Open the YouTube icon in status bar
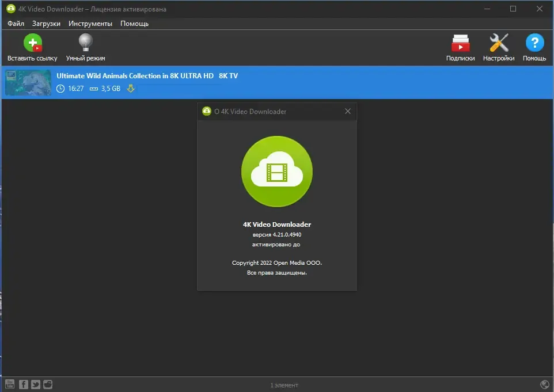The image size is (554, 392). tap(10, 385)
